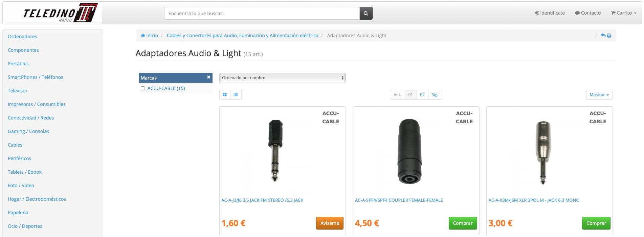644x237 pixels.
Task: Open the Periféricos category
Action: [x=19, y=158]
